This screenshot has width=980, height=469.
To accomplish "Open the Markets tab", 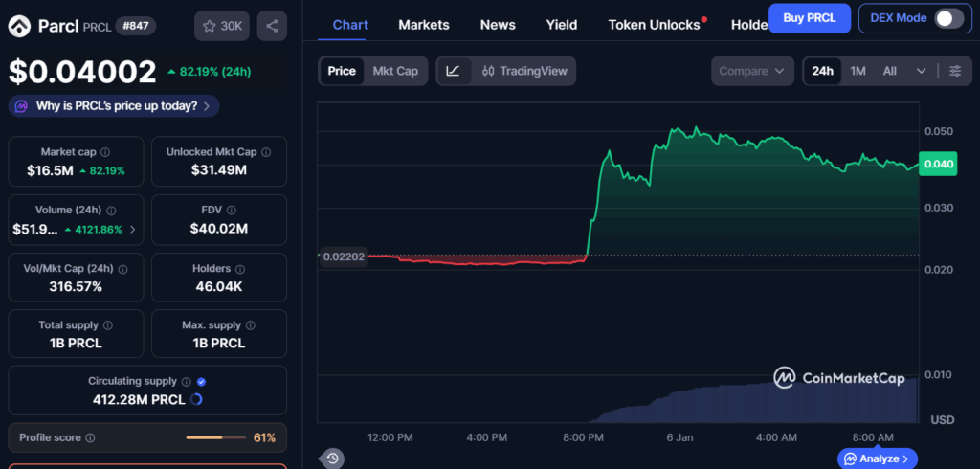I will (423, 25).
